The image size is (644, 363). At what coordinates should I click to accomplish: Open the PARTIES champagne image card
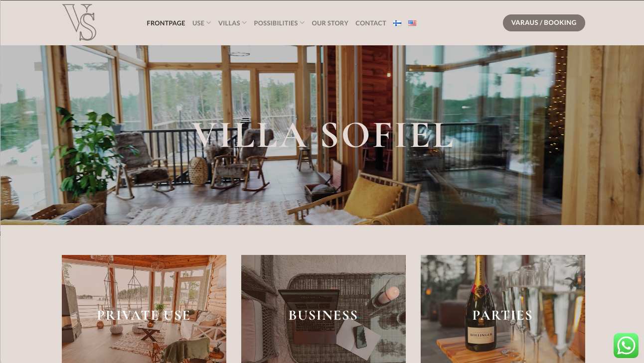(x=503, y=309)
